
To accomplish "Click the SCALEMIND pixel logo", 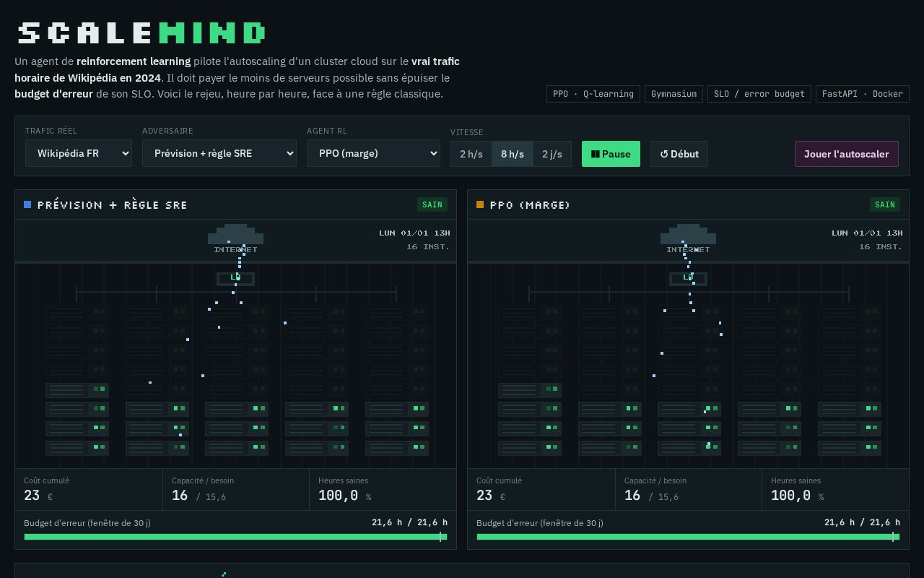I will click(x=141, y=33).
